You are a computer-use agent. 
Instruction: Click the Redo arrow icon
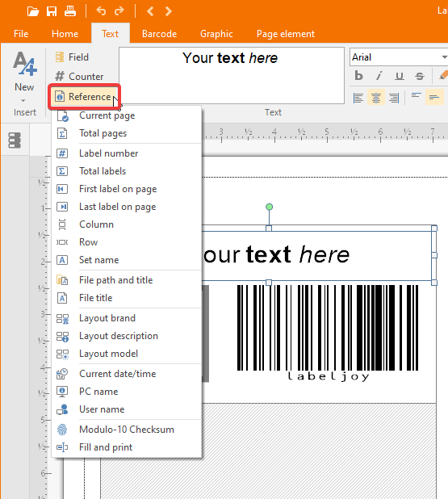(119, 11)
